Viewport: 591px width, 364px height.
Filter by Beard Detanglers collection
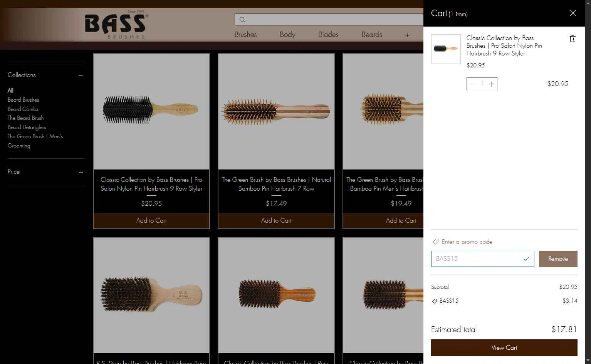(27, 127)
